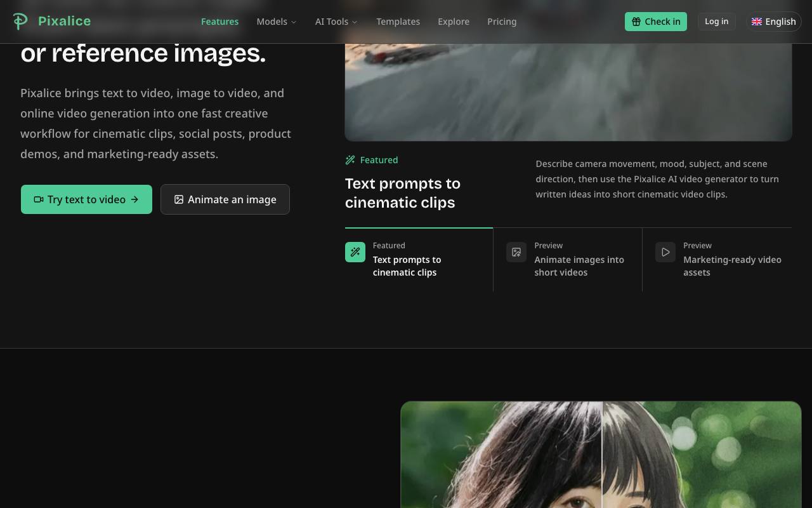Click the green wand icon in first tab
This screenshot has height=508, width=812.
pyautogui.click(x=355, y=252)
